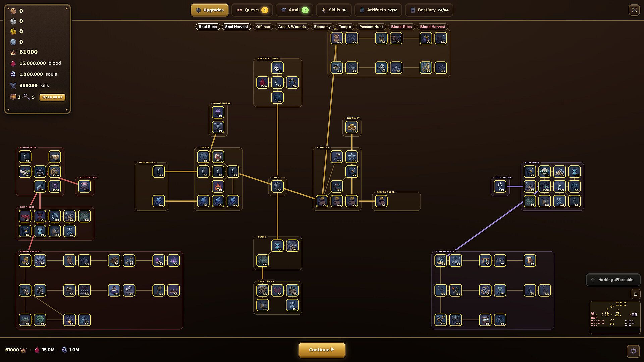Toggle the Peasant Hunt filter chip
Viewport: 644px width, 362px height.
pos(371,27)
